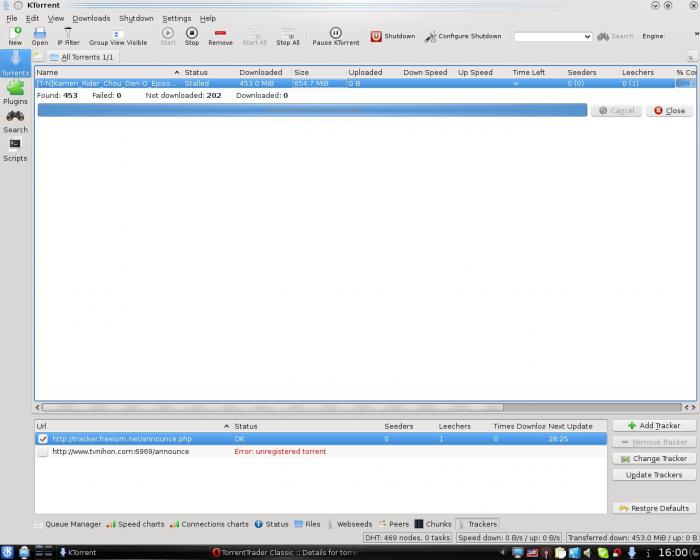Switch to the Status tab
Viewport: 700px width, 560px height.
tap(271, 524)
